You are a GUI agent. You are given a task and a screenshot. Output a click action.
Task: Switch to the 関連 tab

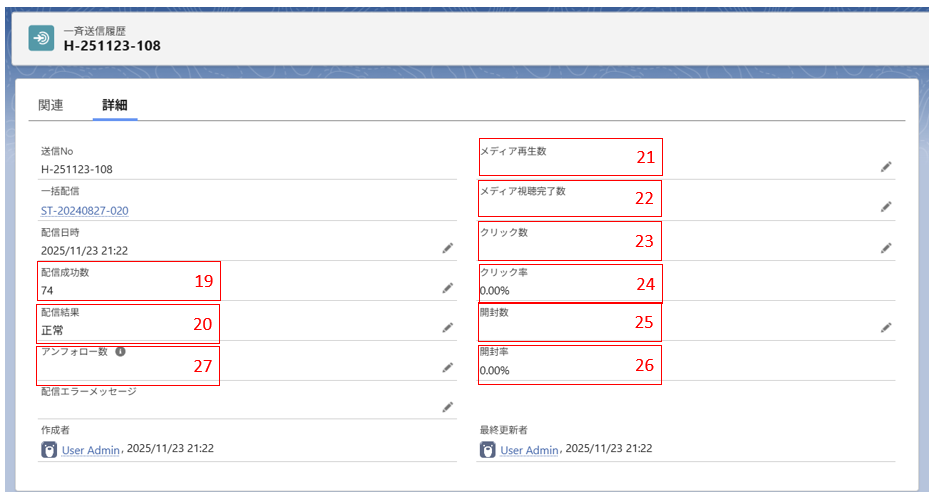pos(51,105)
